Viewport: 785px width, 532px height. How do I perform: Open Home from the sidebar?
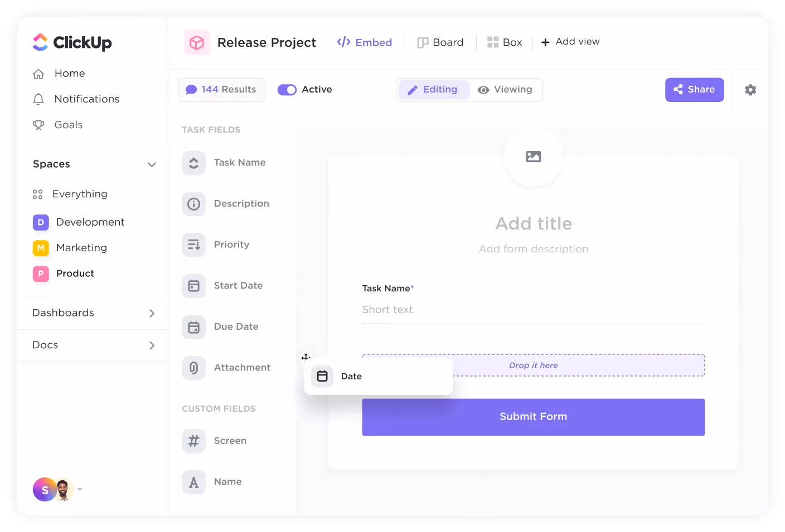pos(70,74)
